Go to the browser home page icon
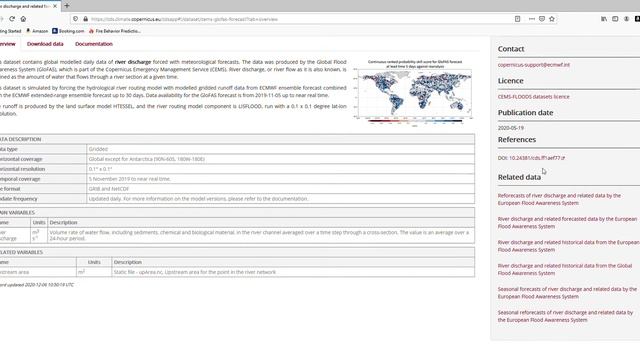 (x=23, y=19)
